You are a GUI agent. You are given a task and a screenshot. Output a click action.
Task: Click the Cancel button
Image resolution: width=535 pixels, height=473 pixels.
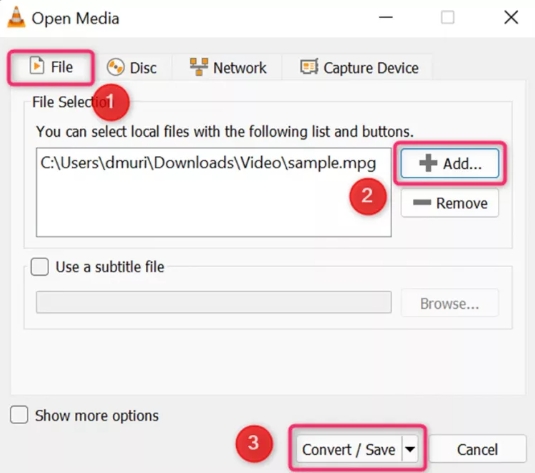click(x=477, y=449)
